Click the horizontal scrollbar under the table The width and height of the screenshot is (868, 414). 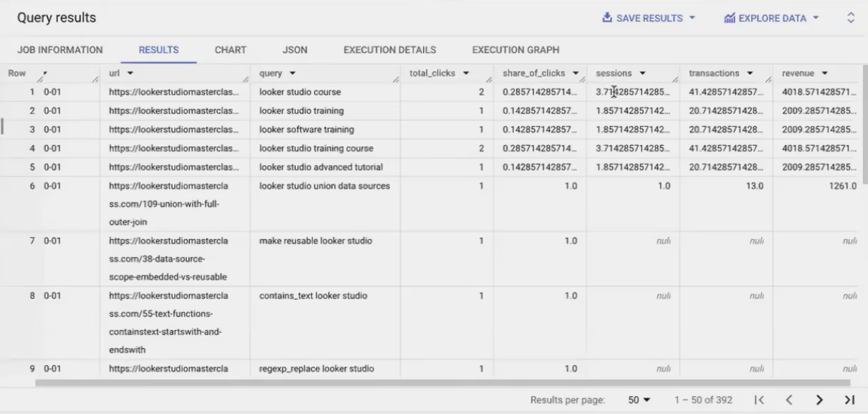point(444,382)
